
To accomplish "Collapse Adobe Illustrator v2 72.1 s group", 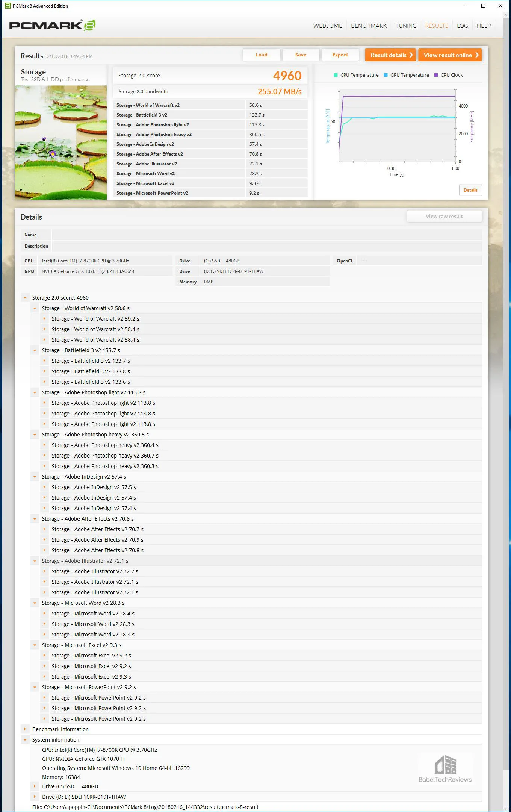I will [35, 561].
